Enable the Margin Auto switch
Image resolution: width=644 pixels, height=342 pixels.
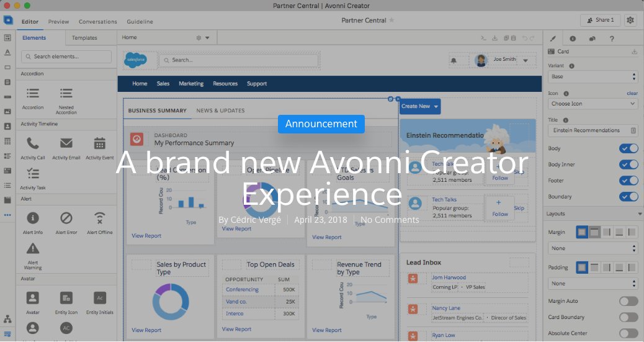click(x=628, y=301)
